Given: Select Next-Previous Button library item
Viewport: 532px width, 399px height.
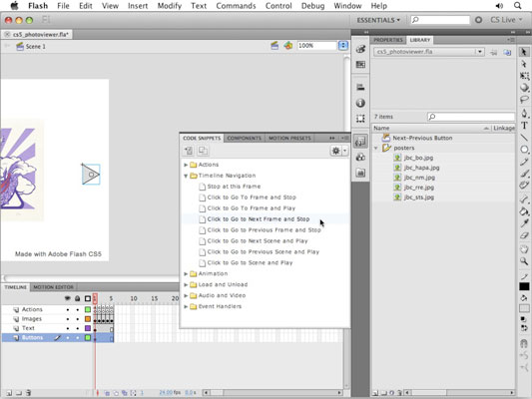Looking at the screenshot, I should (422, 138).
